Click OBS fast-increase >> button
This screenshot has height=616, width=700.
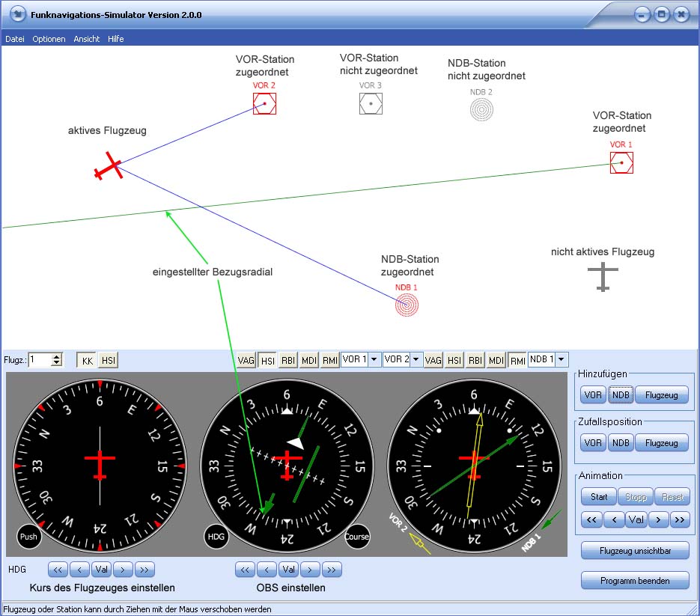point(332,570)
